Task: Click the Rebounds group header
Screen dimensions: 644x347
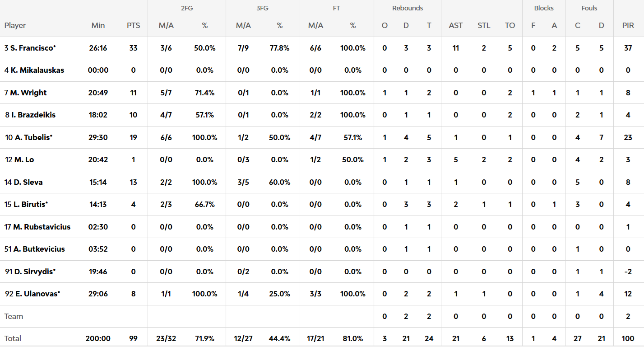Action: pos(408,8)
